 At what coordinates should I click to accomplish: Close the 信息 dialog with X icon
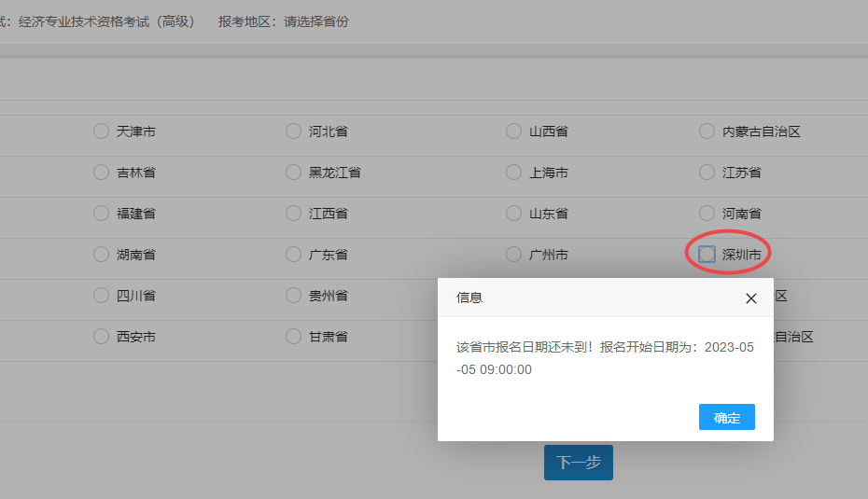point(751,298)
